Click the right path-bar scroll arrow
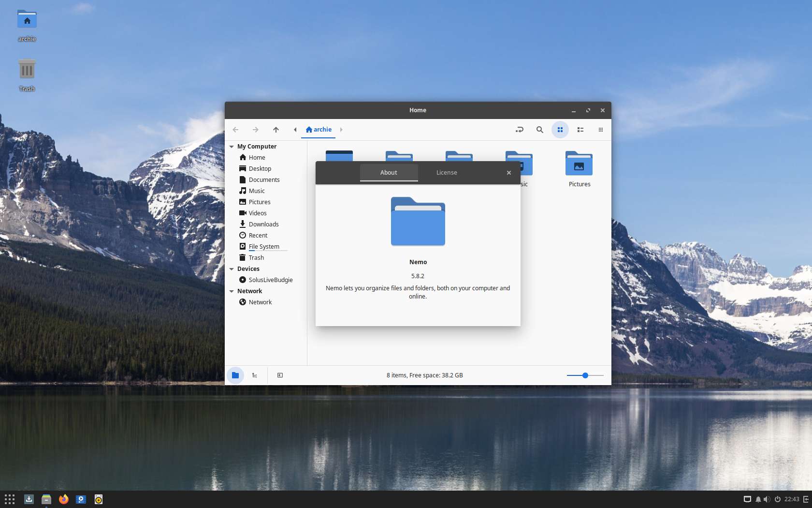Screen dimensions: 812x508 (x=341, y=130)
